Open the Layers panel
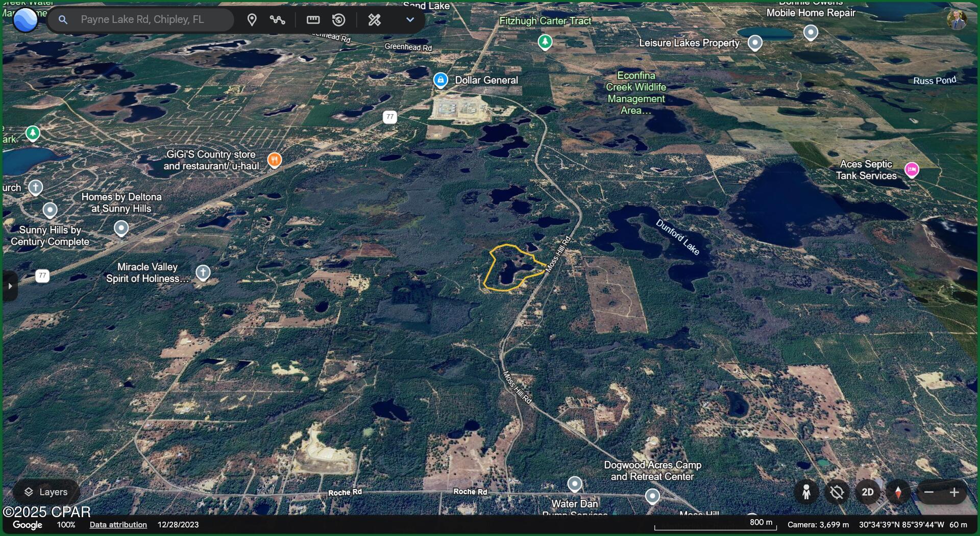The height and width of the screenshot is (536, 980). [46, 492]
